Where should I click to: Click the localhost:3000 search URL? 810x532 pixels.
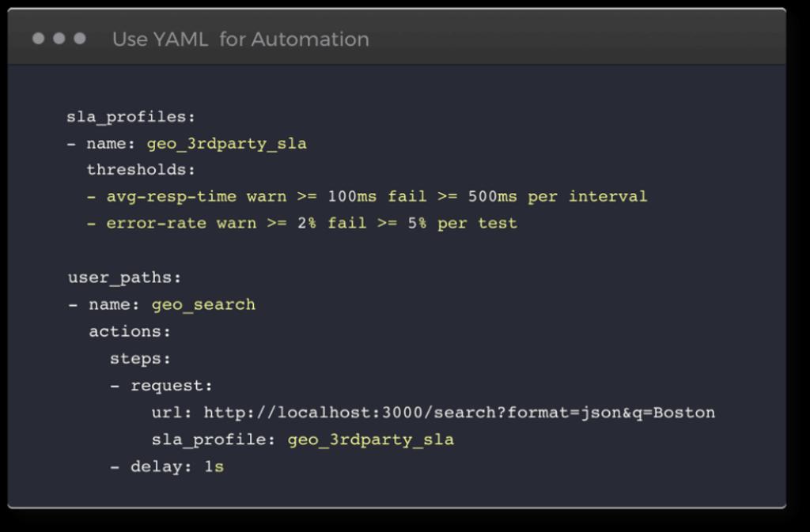coord(459,413)
